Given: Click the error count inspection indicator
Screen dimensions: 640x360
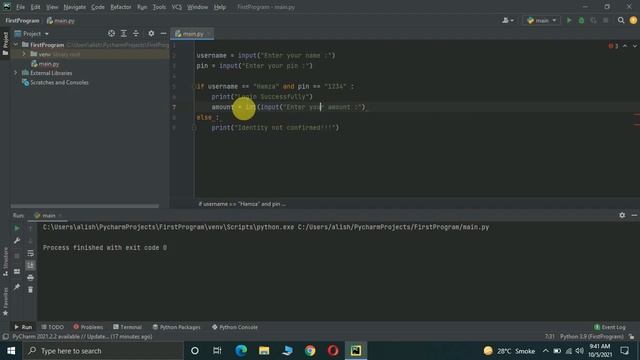Looking at the screenshot, I should tap(613, 46).
